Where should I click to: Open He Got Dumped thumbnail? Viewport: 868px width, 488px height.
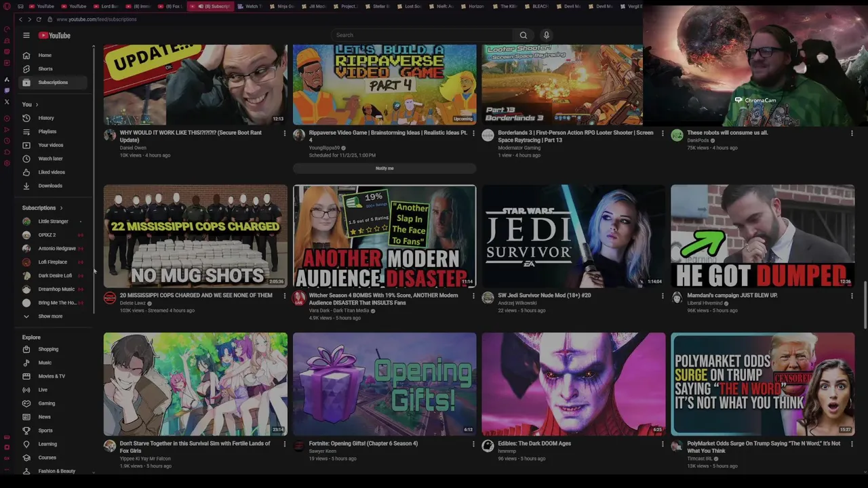tap(763, 237)
